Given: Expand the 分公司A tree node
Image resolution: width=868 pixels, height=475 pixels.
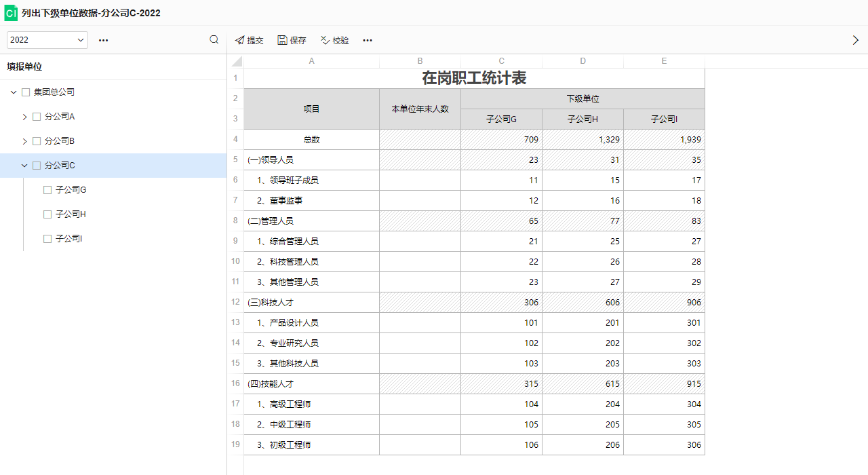Looking at the screenshot, I should (24, 116).
